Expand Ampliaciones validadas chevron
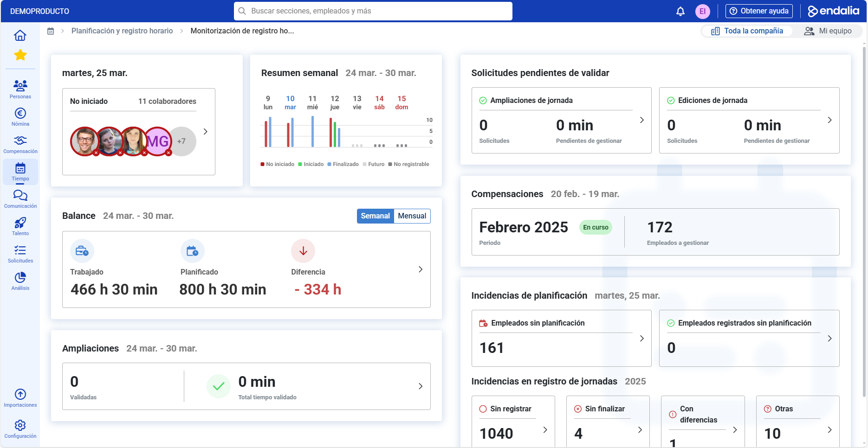Screen dimensions: 868x448 tap(421, 386)
